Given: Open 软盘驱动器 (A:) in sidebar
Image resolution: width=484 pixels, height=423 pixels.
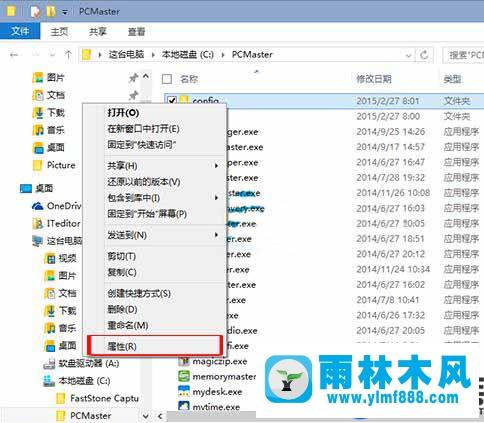Looking at the screenshot, I should [x=81, y=363].
